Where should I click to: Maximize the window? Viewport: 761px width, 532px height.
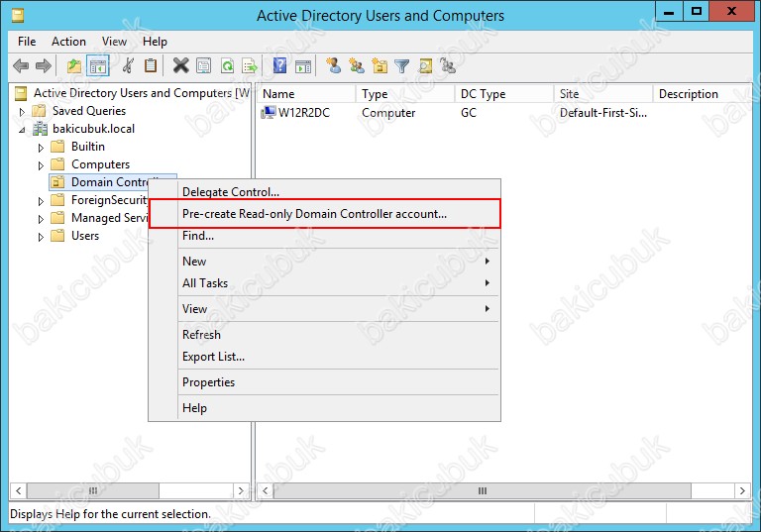[697, 12]
